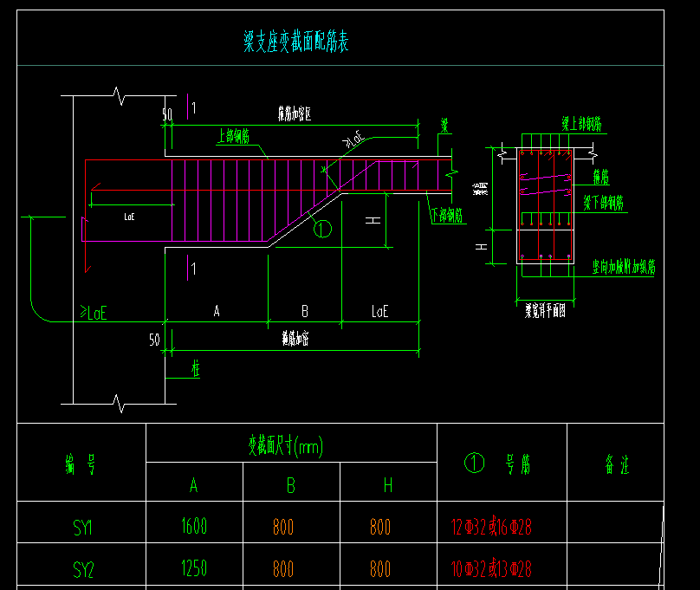Select the 柱 label near the column
The width and height of the screenshot is (700, 590).
pos(196,369)
